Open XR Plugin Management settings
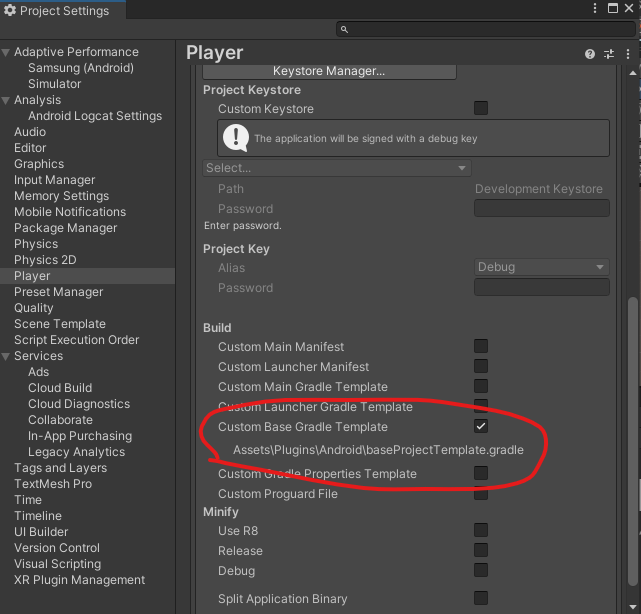Image resolution: width=641 pixels, height=614 pixels. pyautogui.click(x=79, y=580)
